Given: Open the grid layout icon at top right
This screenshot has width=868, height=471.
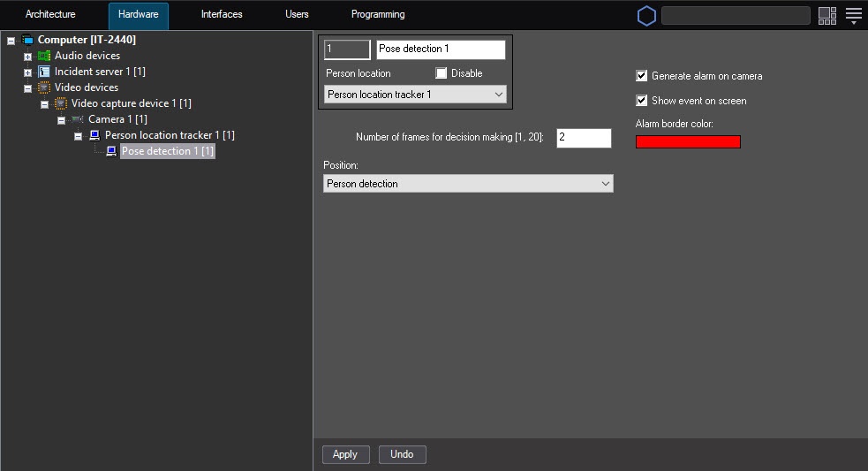Looking at the screenshot, I should 827,15.
